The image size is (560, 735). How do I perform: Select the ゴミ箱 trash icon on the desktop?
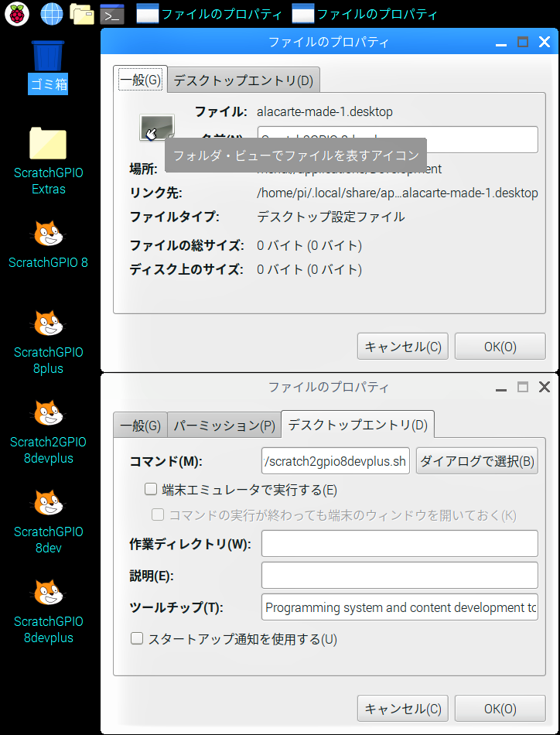coord(48,67)
